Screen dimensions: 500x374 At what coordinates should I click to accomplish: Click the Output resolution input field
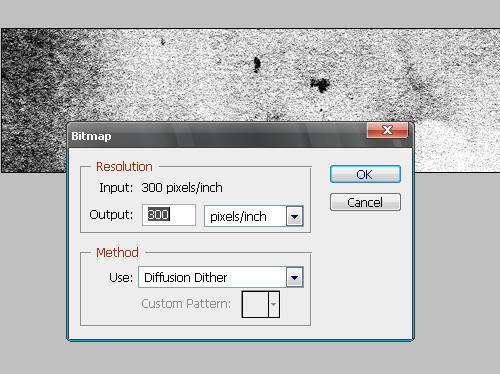pyautogui.click(x=169, y=215)
